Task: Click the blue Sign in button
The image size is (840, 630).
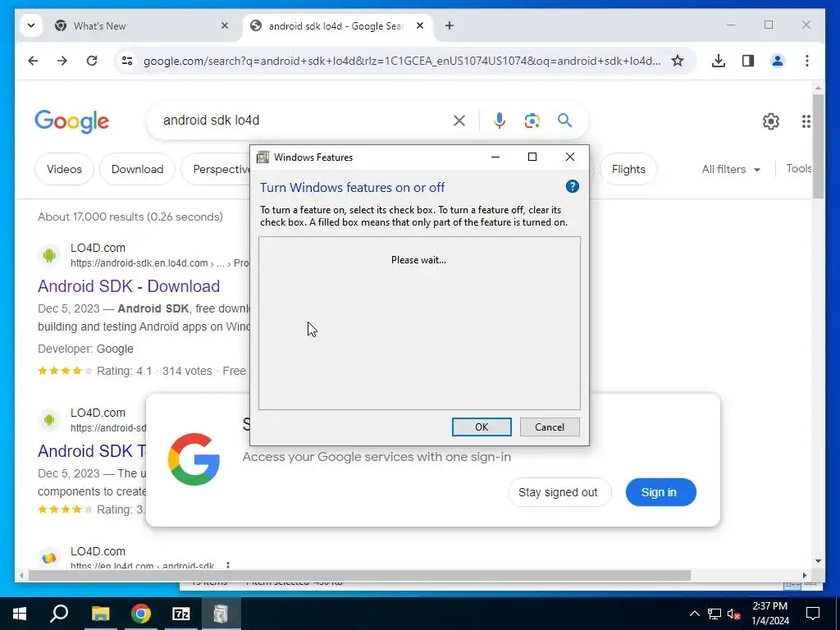Action: pyautogui.click(x=660, y=492)
